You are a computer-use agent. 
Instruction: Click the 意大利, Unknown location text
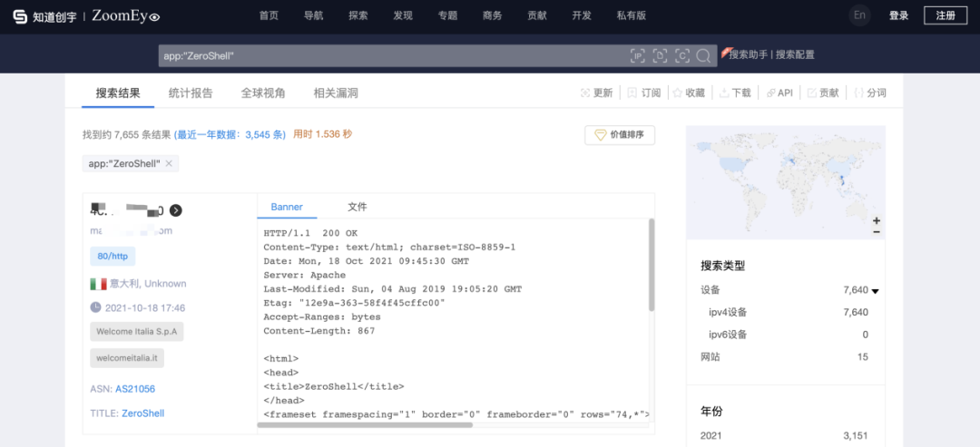click(148, 284)
